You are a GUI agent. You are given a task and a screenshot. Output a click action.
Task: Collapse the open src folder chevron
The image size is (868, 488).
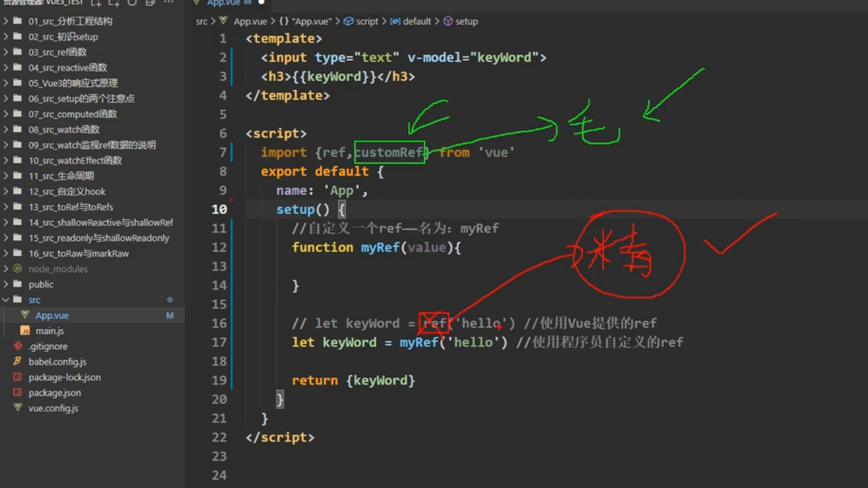[x=6, y=300]
